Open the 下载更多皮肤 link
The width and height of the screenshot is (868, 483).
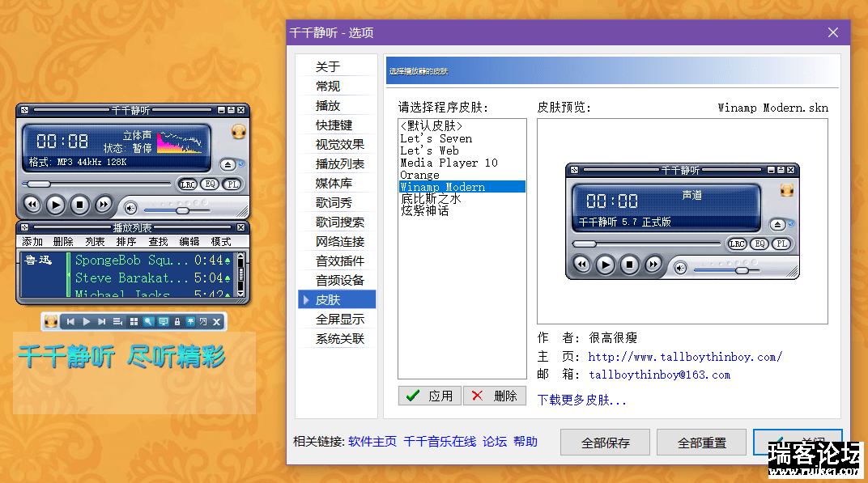click(x=581, y=400)
